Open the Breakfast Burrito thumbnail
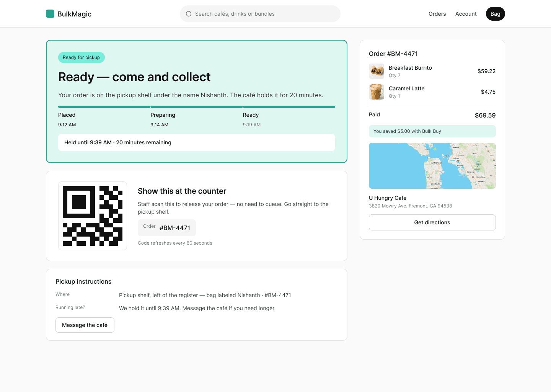This screenshot has width=551, height=392. 377,71
